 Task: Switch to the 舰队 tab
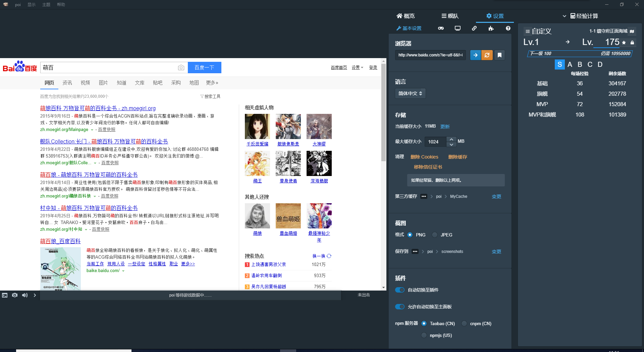pos(449,16)
